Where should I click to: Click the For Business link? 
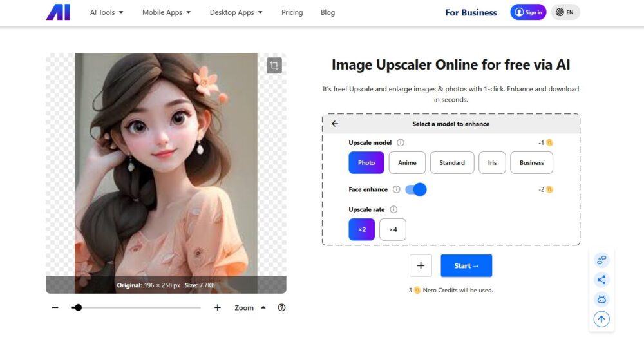(471, 13)
